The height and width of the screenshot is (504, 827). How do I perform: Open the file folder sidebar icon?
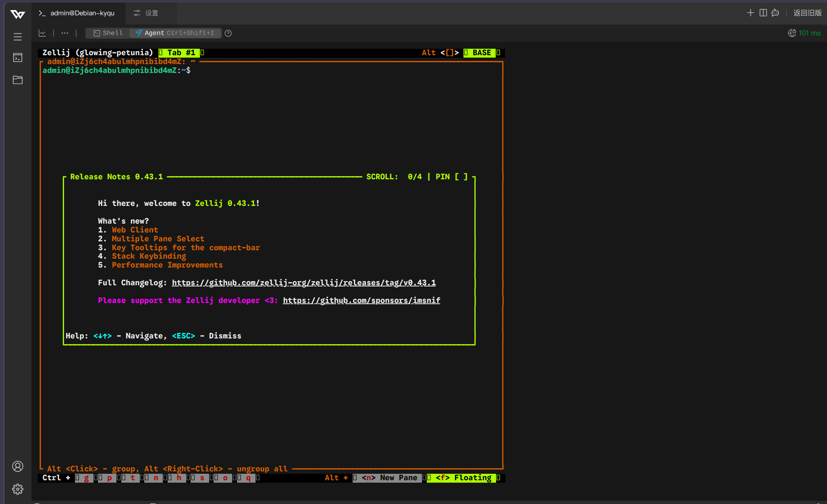[18, 80]
